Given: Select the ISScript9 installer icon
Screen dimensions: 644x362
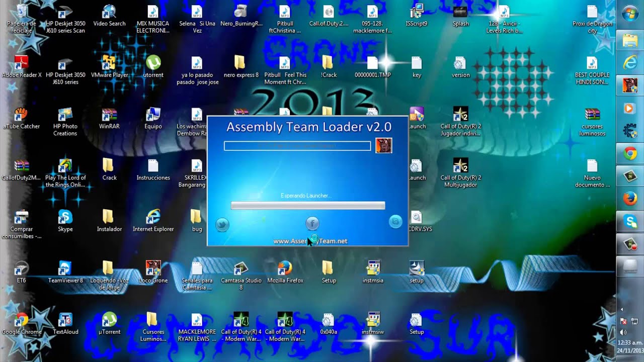Looking at the screenshot, I should (417, 16).
